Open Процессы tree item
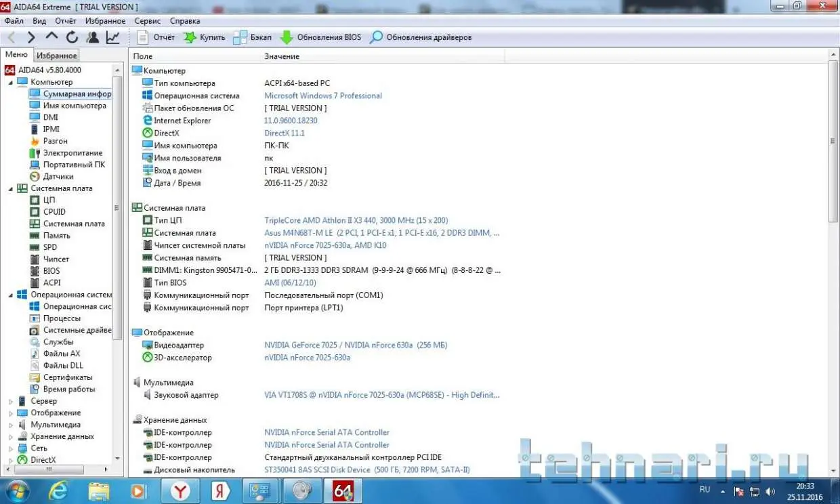This screenshot has width=840, height=504. tap(55, 318)
